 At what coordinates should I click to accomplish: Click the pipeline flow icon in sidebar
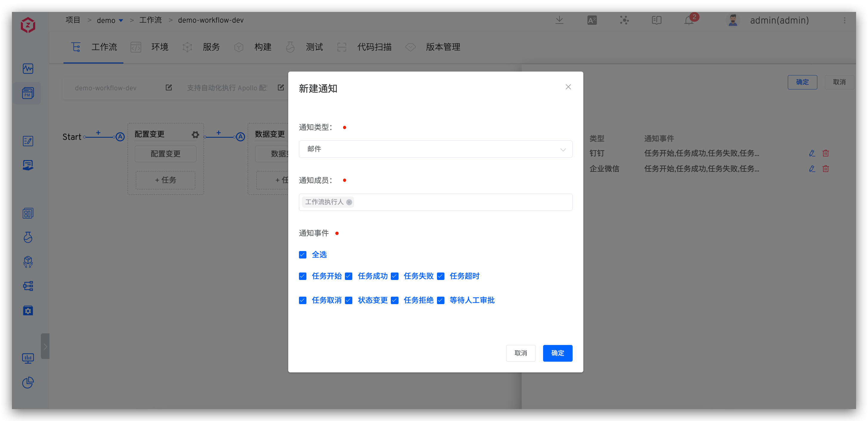(28, 286)
